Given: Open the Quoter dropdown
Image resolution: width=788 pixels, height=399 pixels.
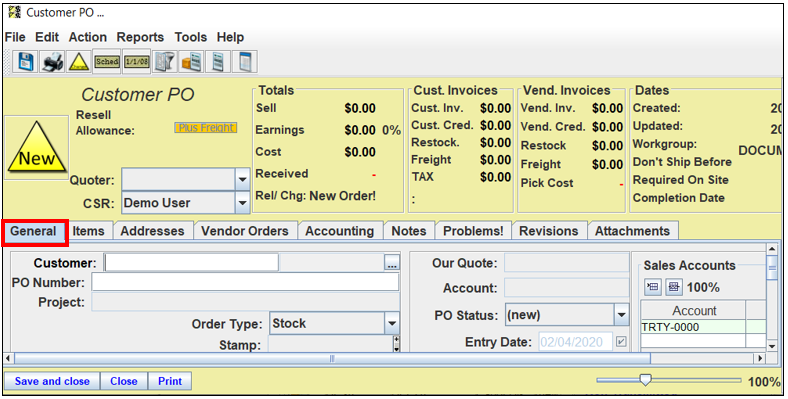Looking at the screenshot, I should tap(242, 179).
